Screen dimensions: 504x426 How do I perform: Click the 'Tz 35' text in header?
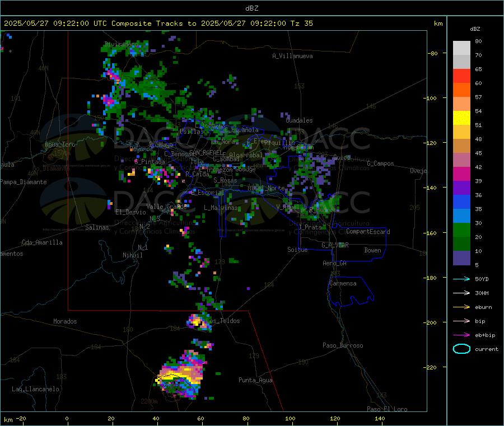click(301, 24)
